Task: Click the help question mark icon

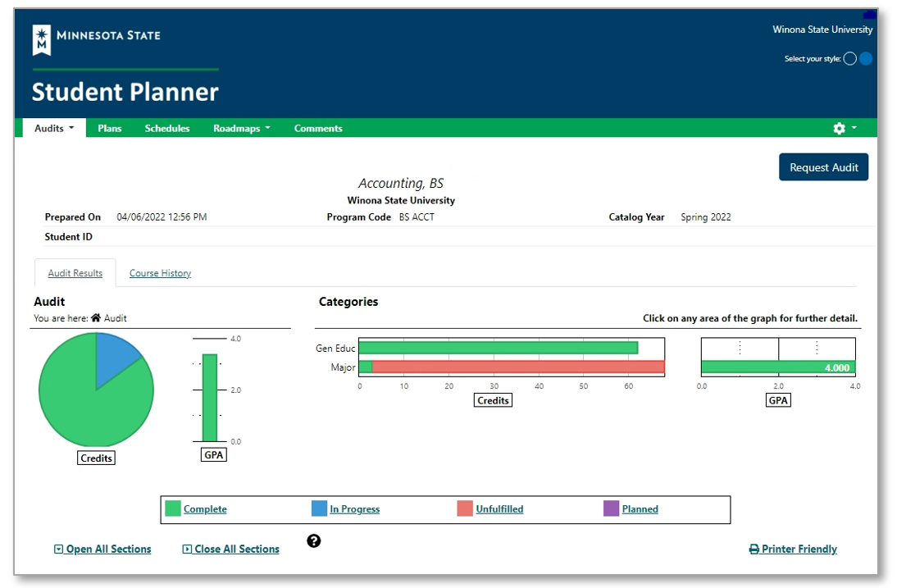Action: point(313,540)
